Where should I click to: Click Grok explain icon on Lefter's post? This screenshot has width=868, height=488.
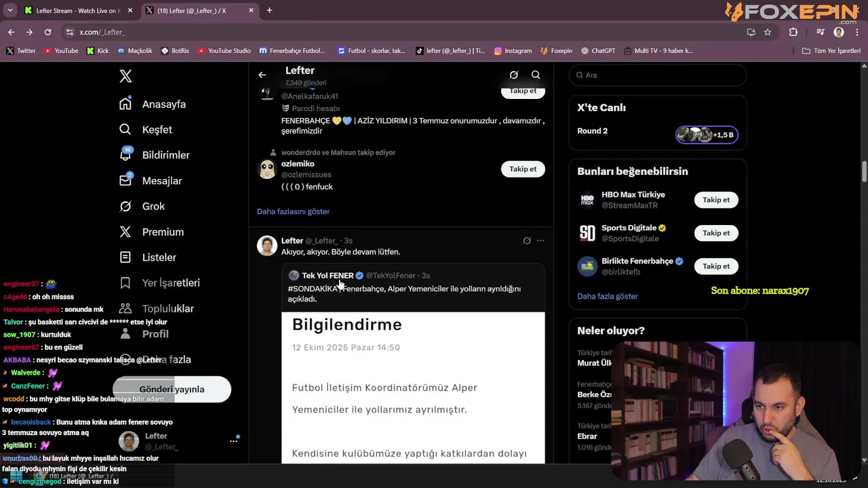click(527, 241)
